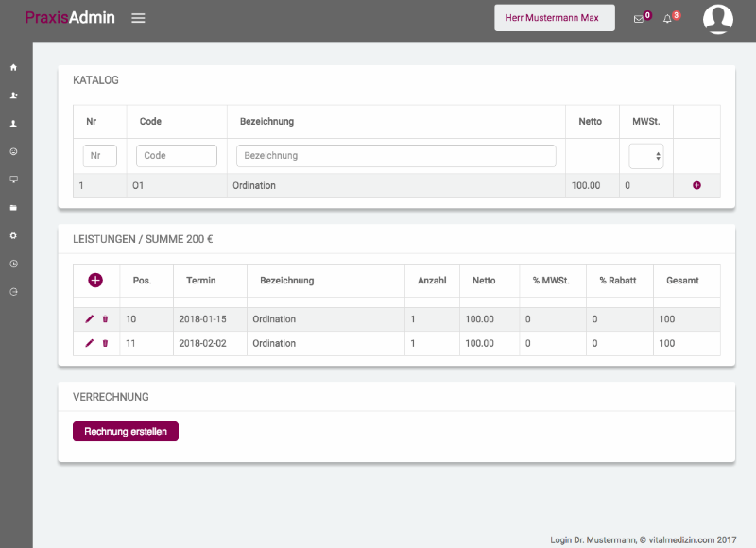The width and height of the screenshot is (756, 548).
Task: Add Ordination from catalog with plus icon
Action: [696, 185]
